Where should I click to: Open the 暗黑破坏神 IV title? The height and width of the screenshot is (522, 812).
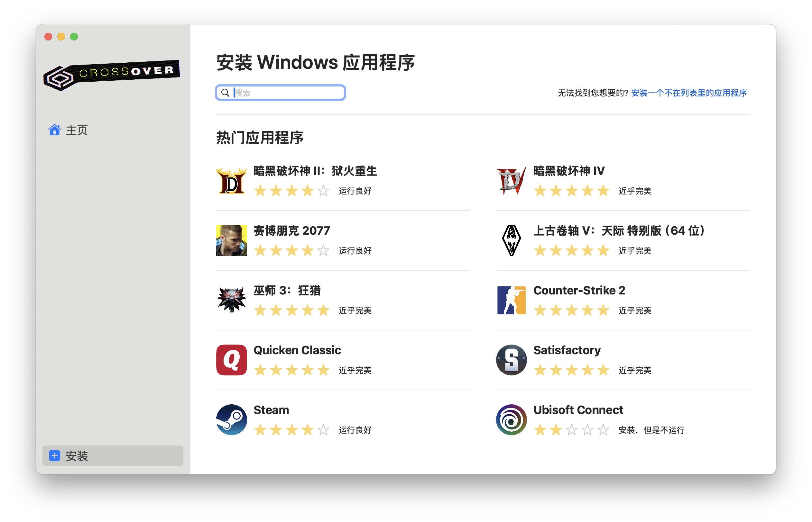(569, 171)
